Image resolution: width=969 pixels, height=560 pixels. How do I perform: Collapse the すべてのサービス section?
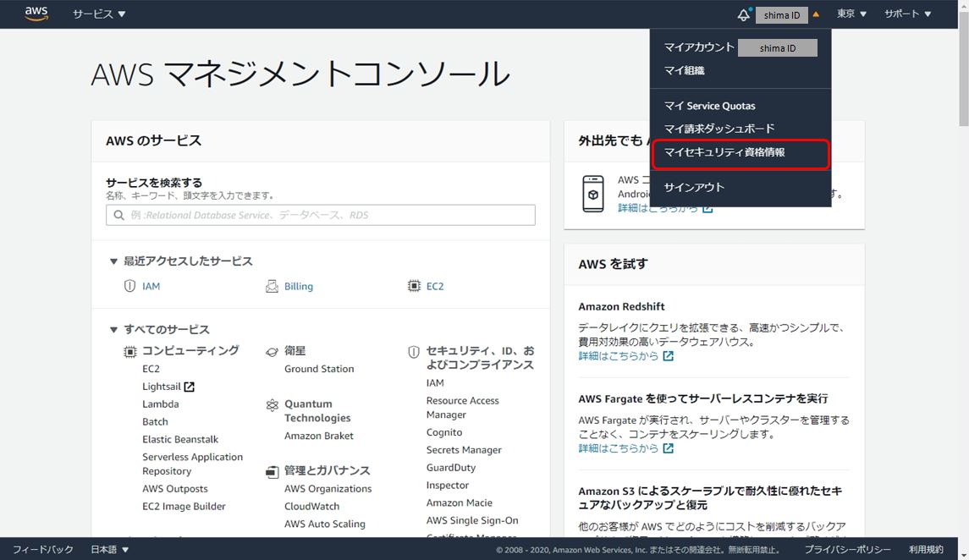[x=113, y=330]
